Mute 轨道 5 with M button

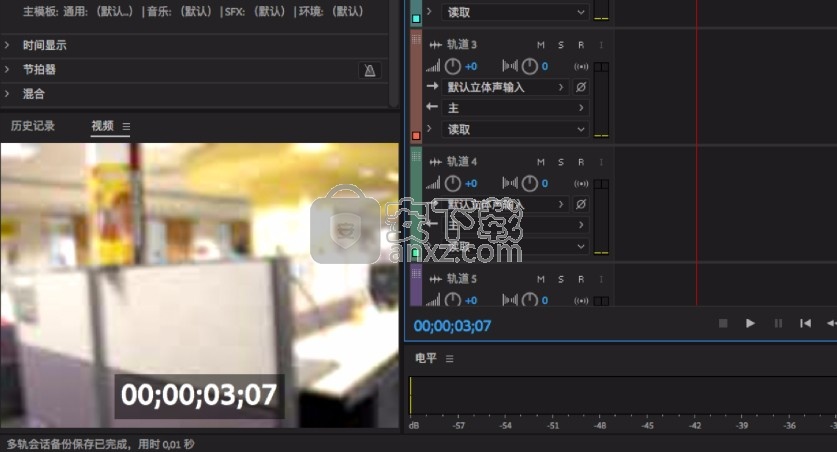click(x=541, y=280)
